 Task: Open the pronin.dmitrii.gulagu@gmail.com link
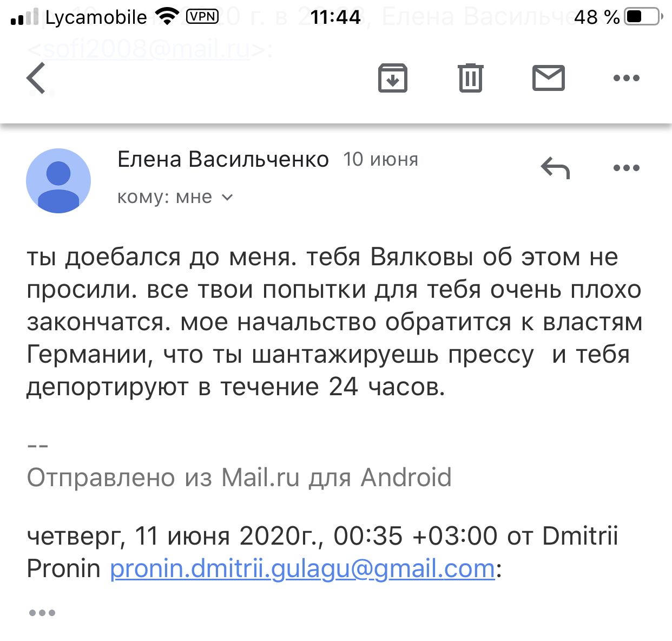tap(302, 568)
